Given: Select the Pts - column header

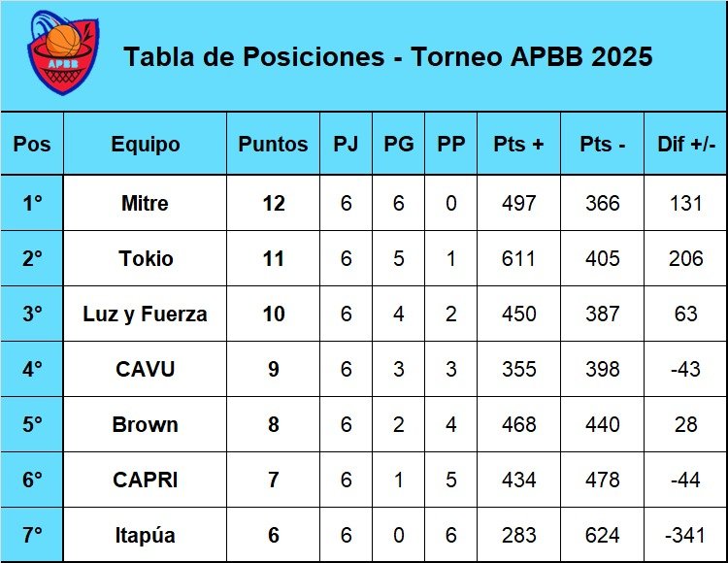Looking at the screenshot, I should click(602, 144).
